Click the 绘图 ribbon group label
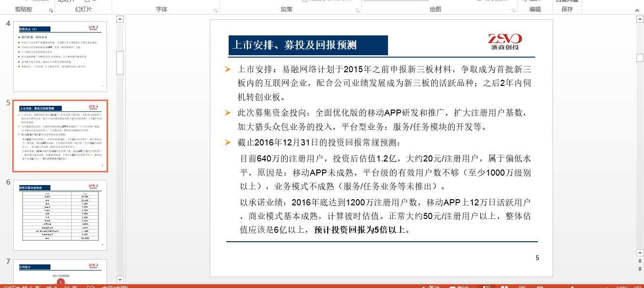This screenshot has height=288, width=644. tap(436, 9)
